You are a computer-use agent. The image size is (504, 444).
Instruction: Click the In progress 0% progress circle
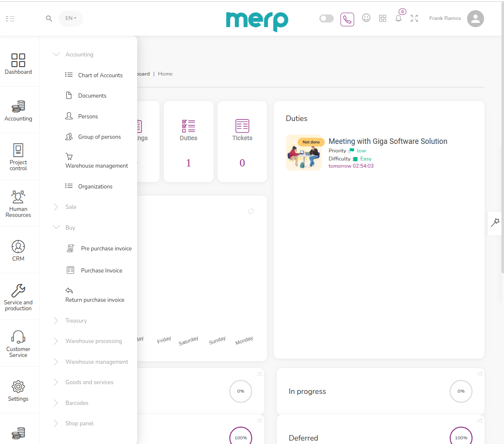click(x=461, y=391)
